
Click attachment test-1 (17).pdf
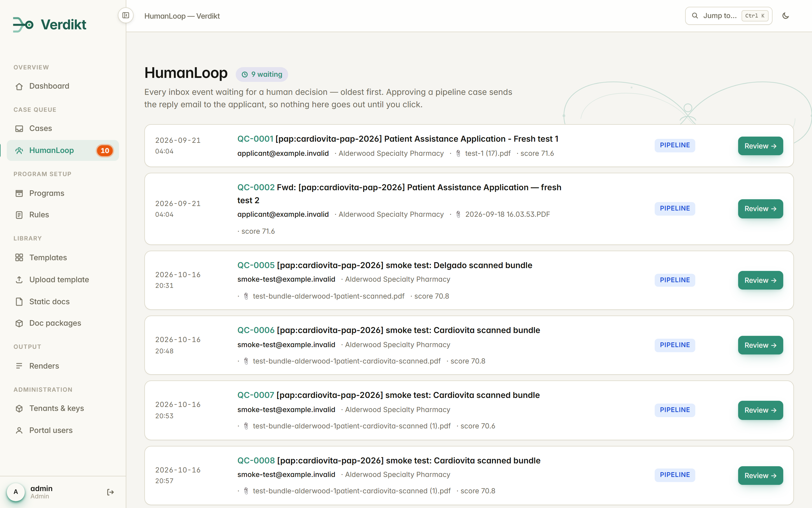[487, 153]
